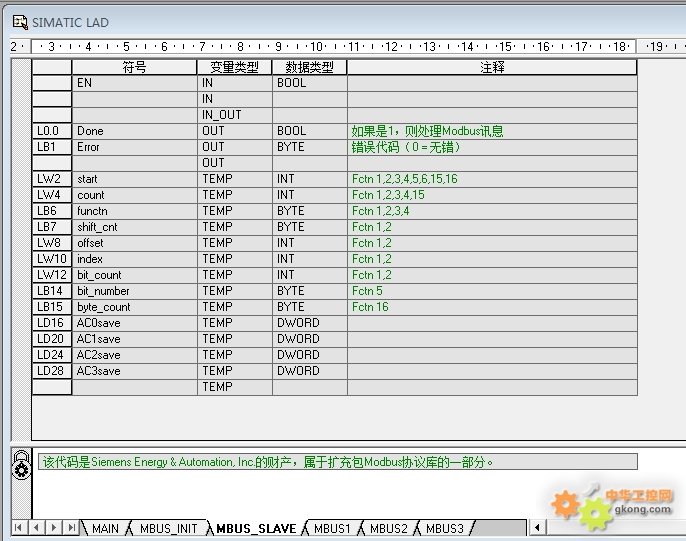Click the SIMATIC LAD window icon
This screenshot has height=541, width=686.
tap(20, 22)
